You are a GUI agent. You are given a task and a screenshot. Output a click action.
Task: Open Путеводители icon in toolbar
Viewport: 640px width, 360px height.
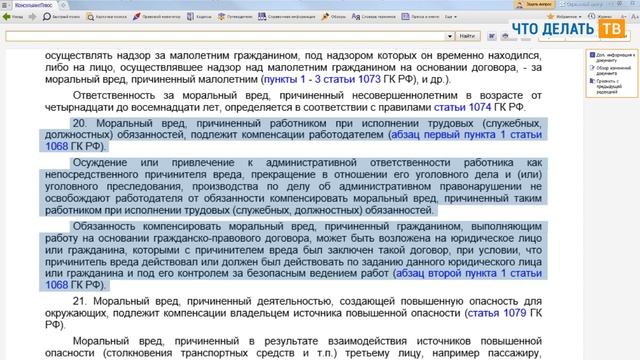(221, 17)
